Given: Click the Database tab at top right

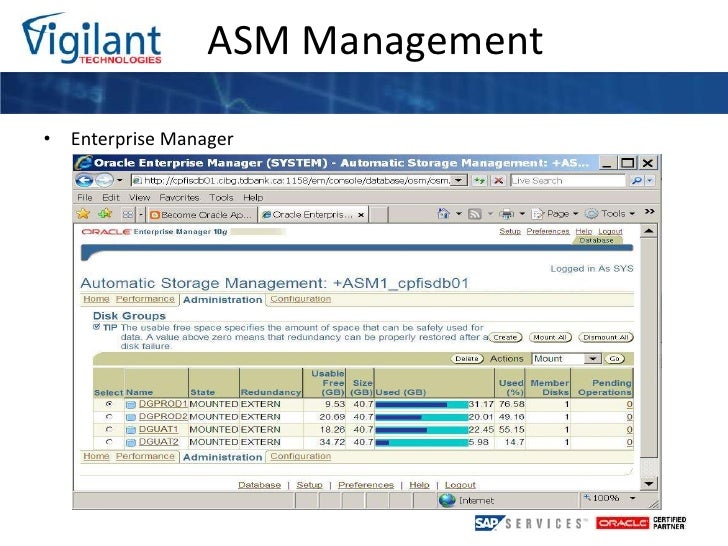Looking at the screenshot, I should tap(597, 240).
